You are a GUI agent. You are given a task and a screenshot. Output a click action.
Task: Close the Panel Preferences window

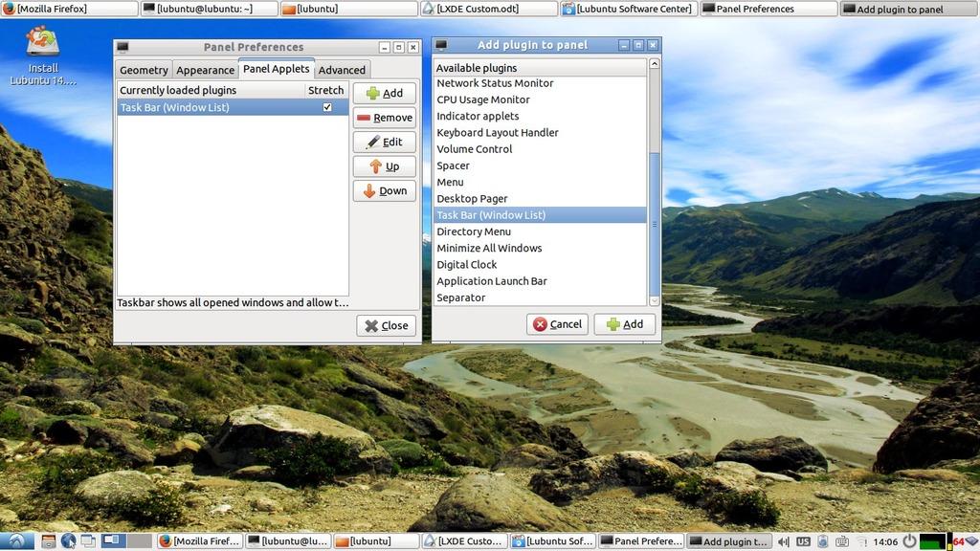pyautogui.click(x=386, y=324)
